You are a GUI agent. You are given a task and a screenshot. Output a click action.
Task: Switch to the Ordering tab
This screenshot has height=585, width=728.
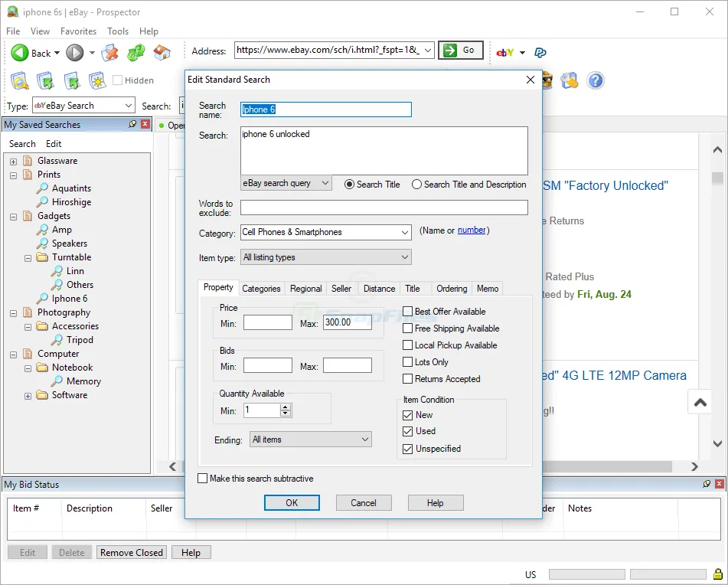[x=452, y=289]
